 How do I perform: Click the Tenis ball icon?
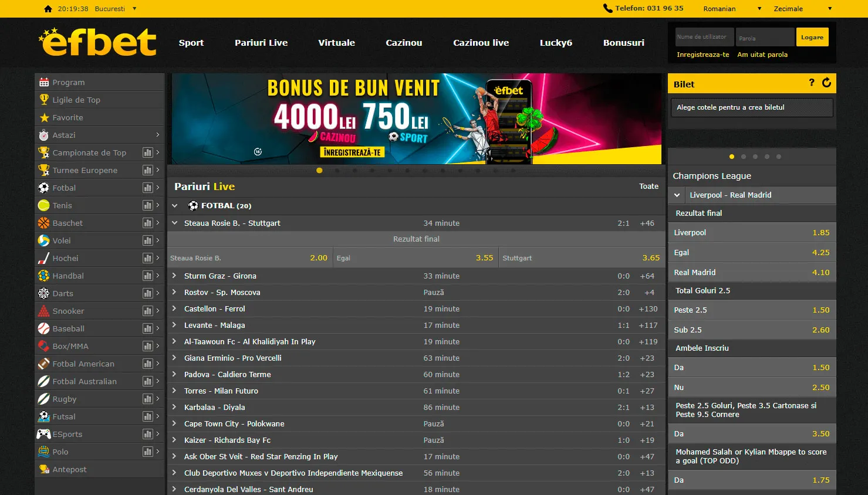click(x=44, y=205)
